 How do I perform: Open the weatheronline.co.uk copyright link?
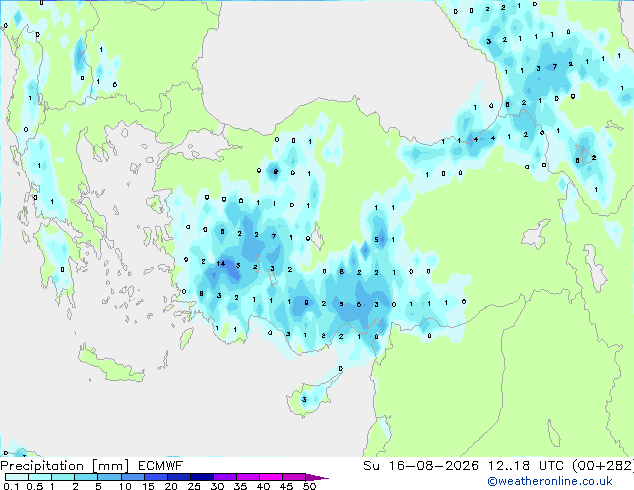point(549,482)
